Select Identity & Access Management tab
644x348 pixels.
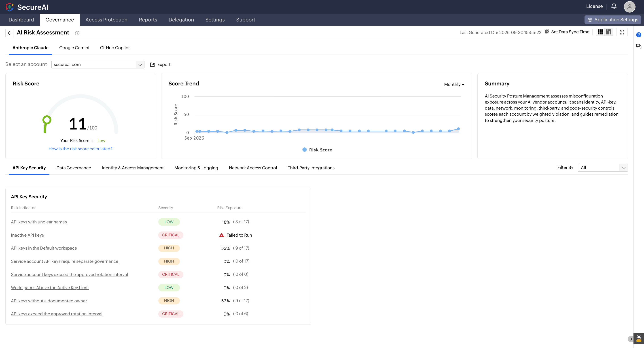click(x=133, y=168)
